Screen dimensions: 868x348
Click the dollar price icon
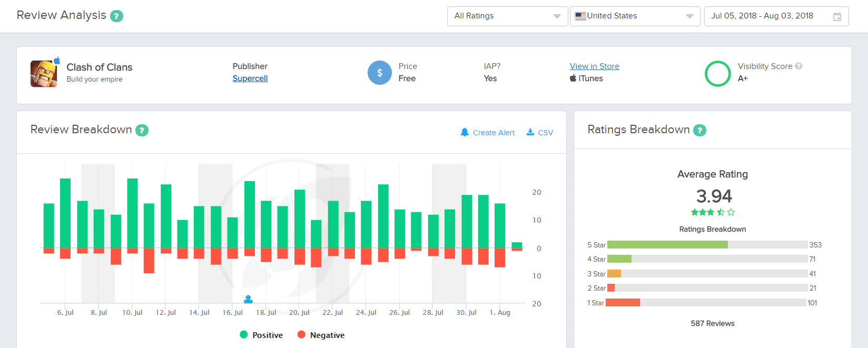[x=380, y=73]
